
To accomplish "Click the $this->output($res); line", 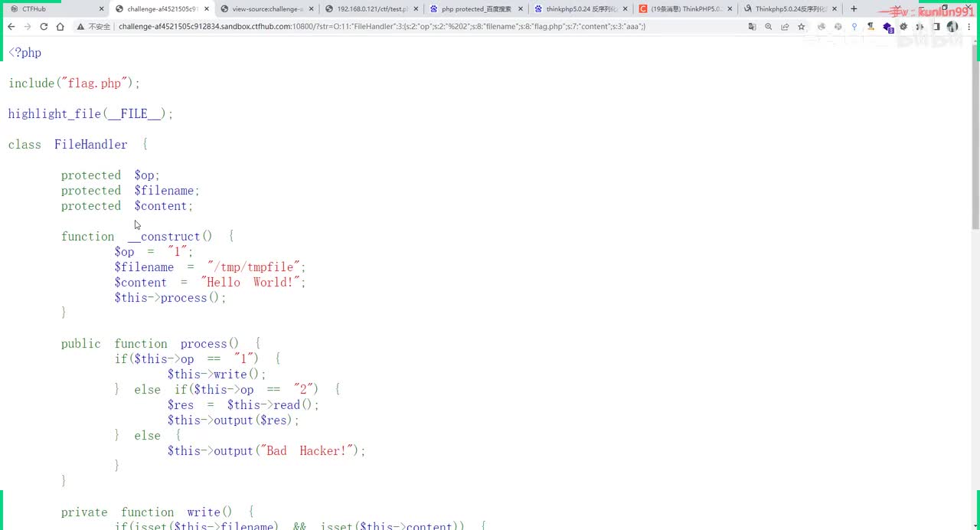I will [x=234, y=420].
